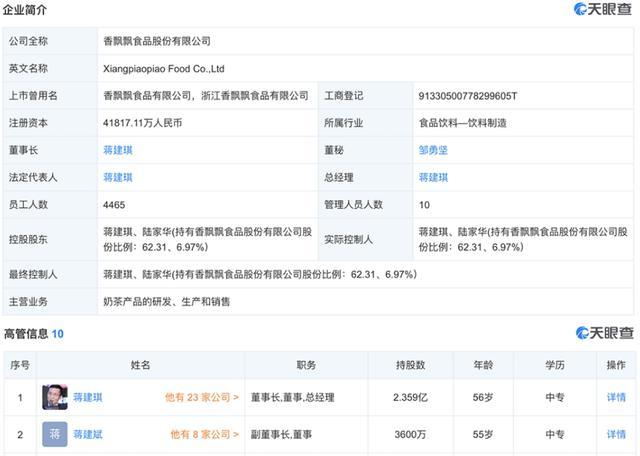Select shareholding value 2.359亿
The width and height of the screenshot is (640, 456).
[410, 397]
